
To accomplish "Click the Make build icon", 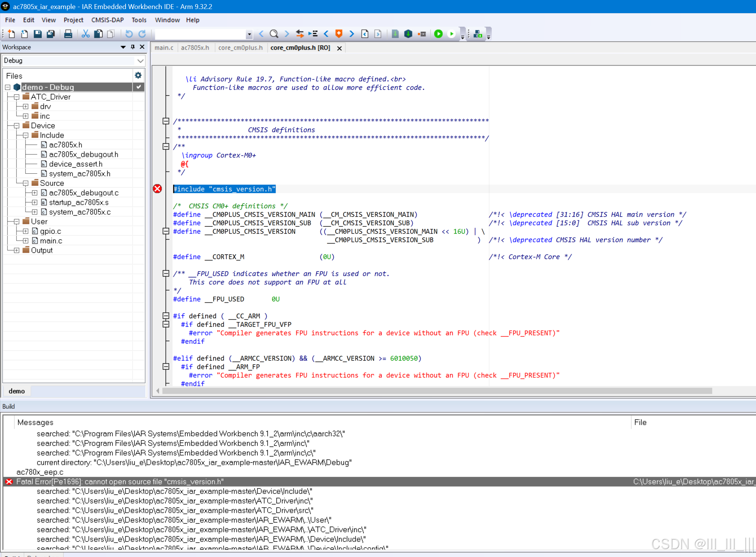I will [408, 34].
